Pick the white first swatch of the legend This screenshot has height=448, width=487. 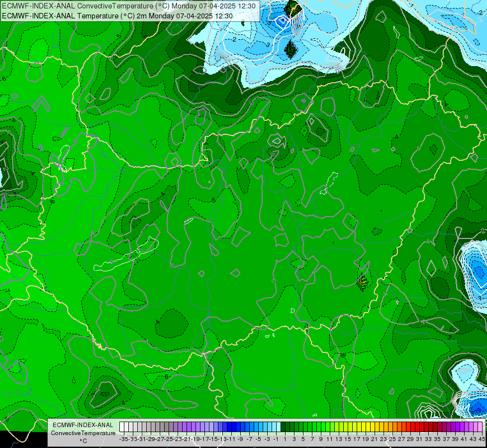pos(122,427)
